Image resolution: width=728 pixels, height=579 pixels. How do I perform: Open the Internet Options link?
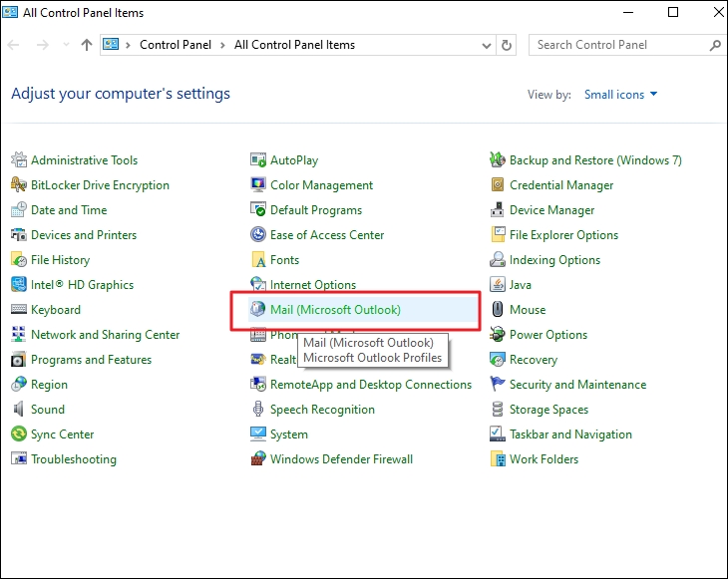(313, 285)
